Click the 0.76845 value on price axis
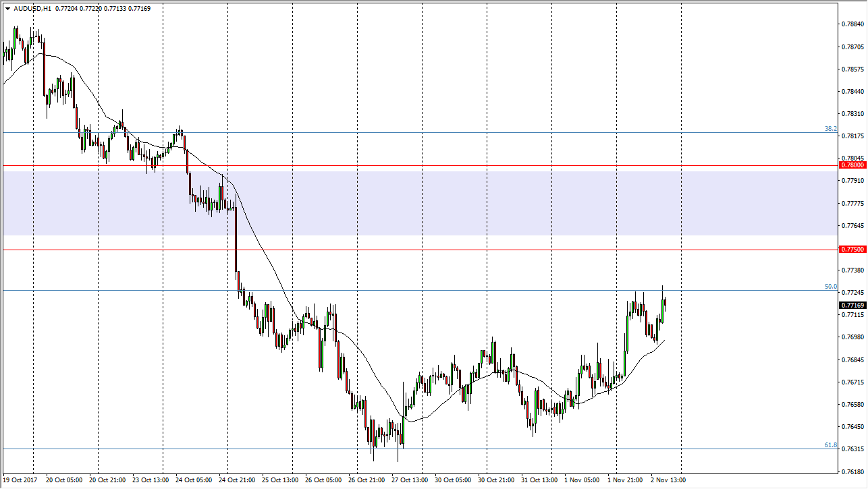Image resolution: width=868 pixels, height=489 pixels. [x=853, y=359]
